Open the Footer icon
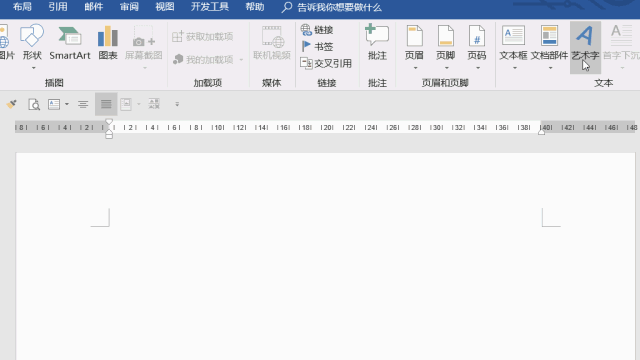Viewport: 640px width, 360px height. 445,36
